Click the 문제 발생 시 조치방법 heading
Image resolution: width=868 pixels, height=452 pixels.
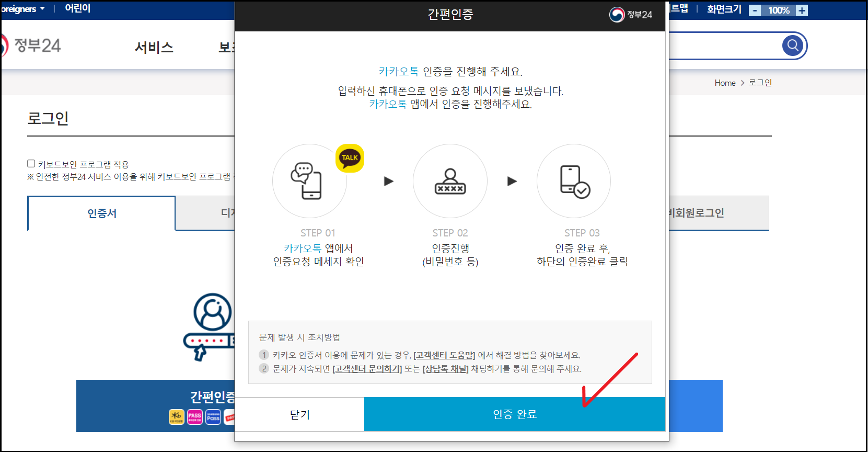point(299,337)
